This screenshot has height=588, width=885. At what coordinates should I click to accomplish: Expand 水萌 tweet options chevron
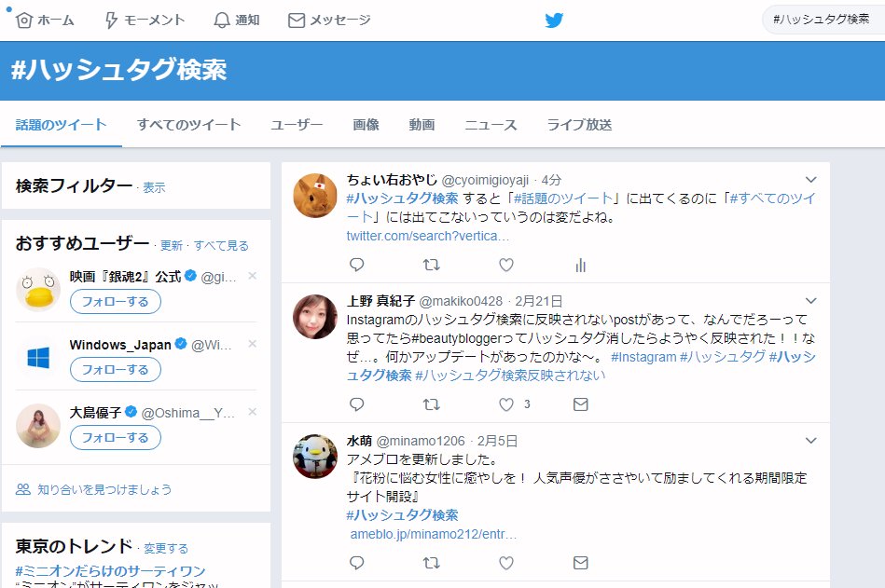click(810, 441)
